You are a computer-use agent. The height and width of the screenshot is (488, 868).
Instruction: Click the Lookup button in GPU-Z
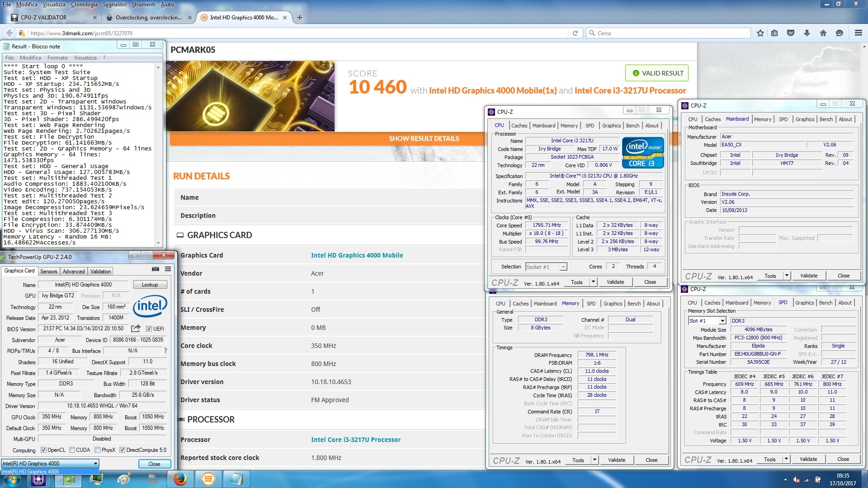(150, 285)
